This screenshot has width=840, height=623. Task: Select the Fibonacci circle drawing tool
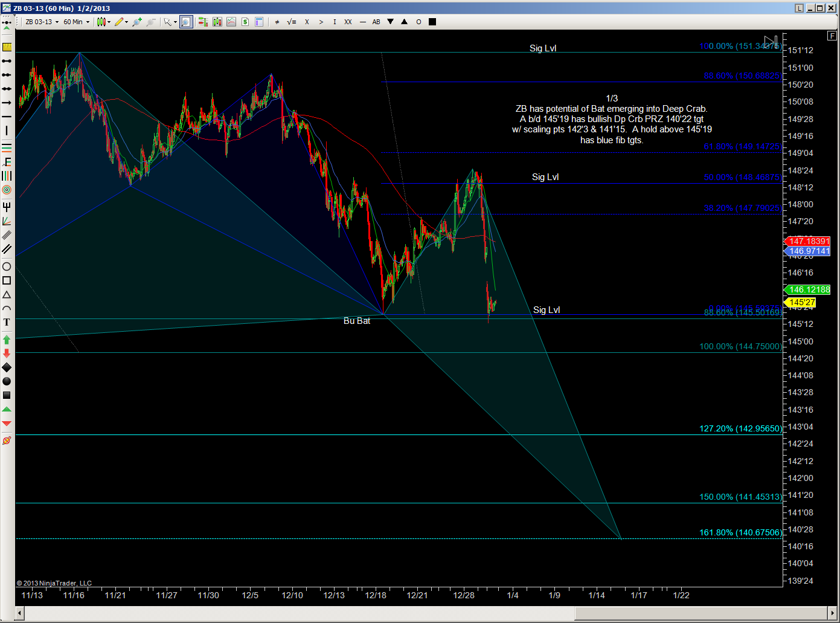tap(7, 190)
